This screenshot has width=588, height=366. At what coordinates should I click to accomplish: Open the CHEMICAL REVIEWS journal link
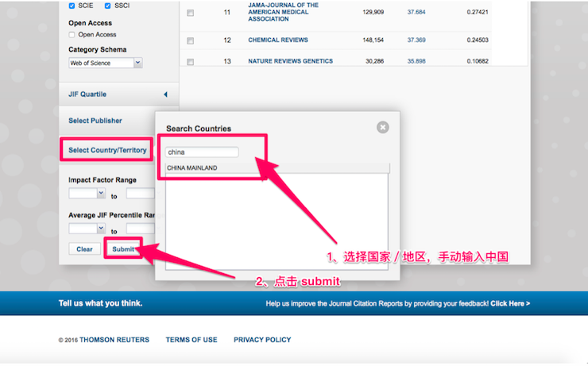[x=277, y=40]
